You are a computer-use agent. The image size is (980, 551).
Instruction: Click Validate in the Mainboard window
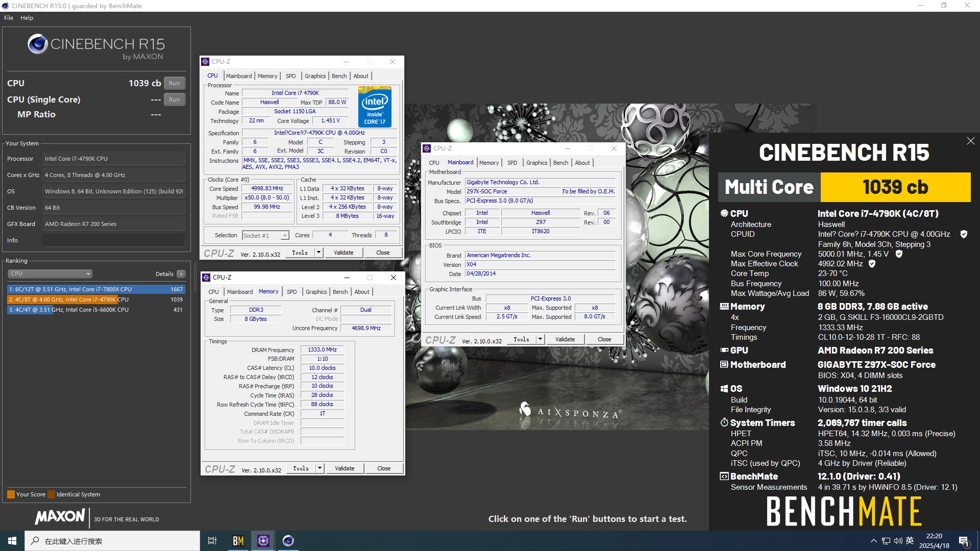[x=565, y=339]
